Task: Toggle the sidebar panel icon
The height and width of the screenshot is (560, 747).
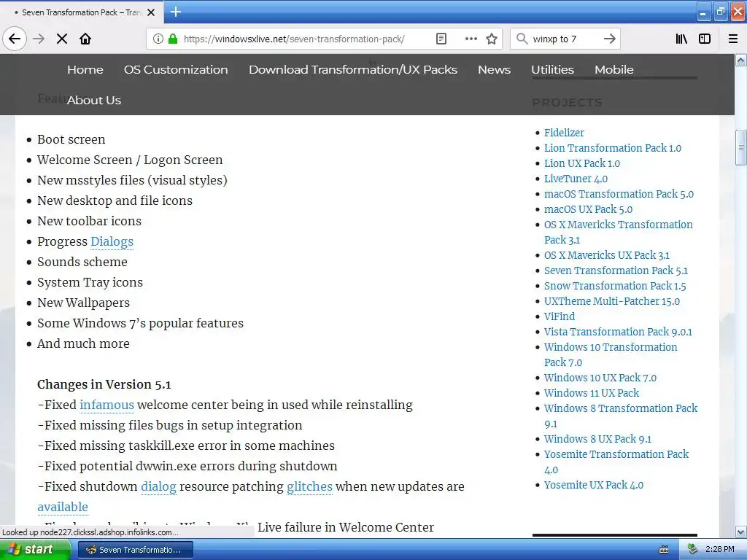Action: pyautogui.click(x=705, y=39)
